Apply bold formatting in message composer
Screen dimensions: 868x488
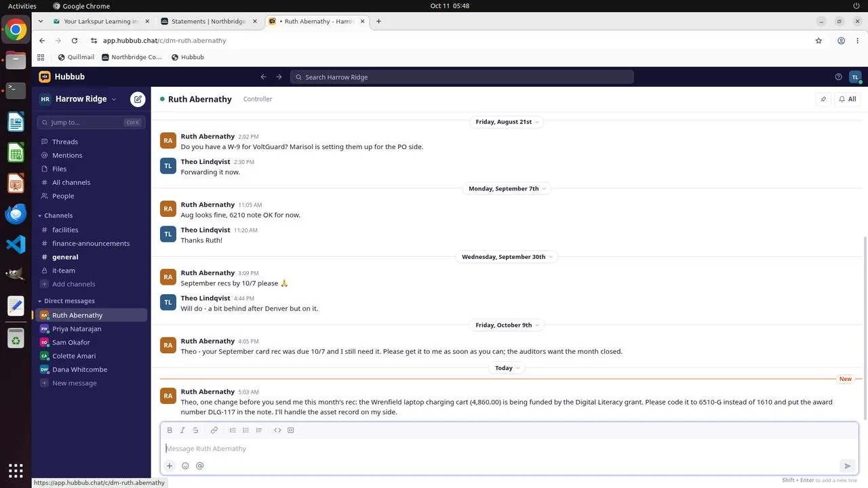point(170,430)
